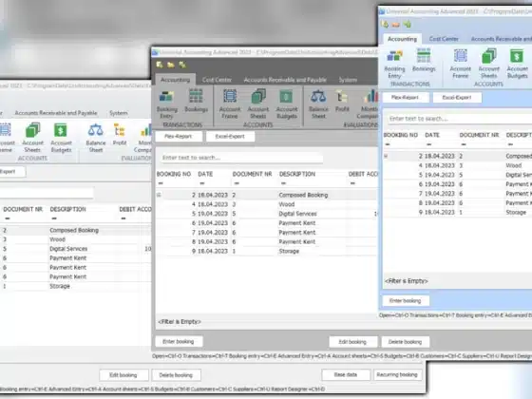Click Flex-Report button in right window

click(x=405, y=97)
